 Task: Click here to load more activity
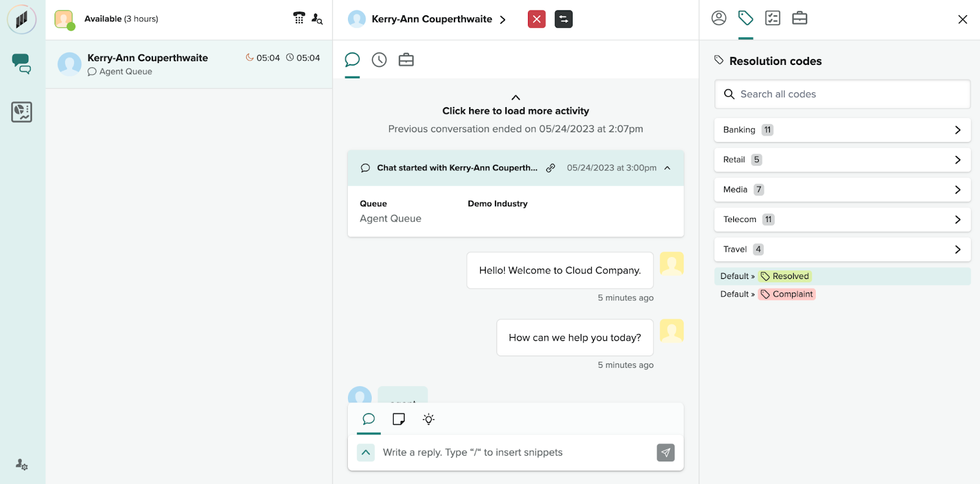[x=516, y=111]
